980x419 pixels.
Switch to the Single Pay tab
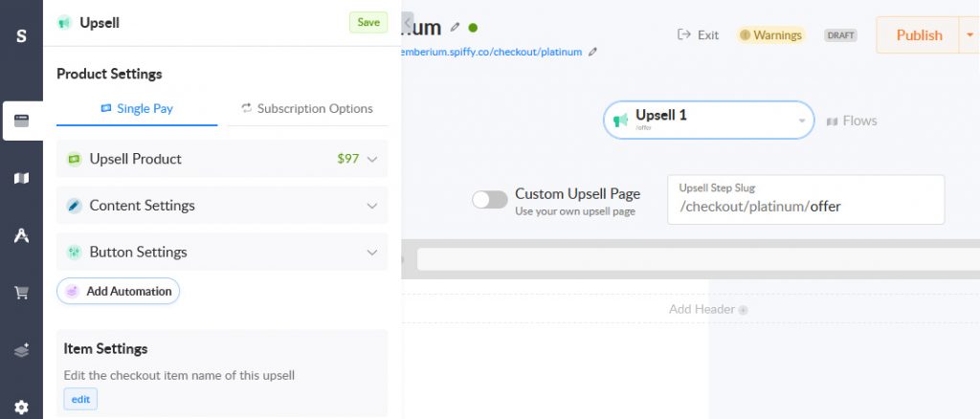click(137, 109)
